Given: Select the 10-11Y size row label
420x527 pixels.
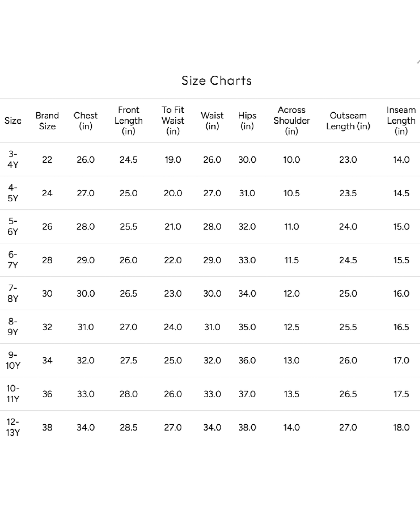Looking at the screenshot, I should [13, 394].
